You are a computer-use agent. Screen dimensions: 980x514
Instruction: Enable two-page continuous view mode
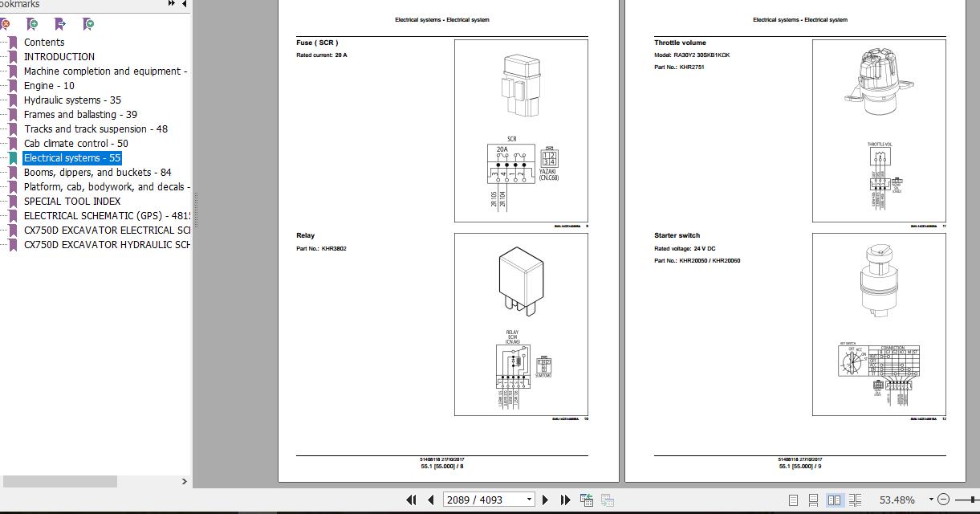click(856, 501)
